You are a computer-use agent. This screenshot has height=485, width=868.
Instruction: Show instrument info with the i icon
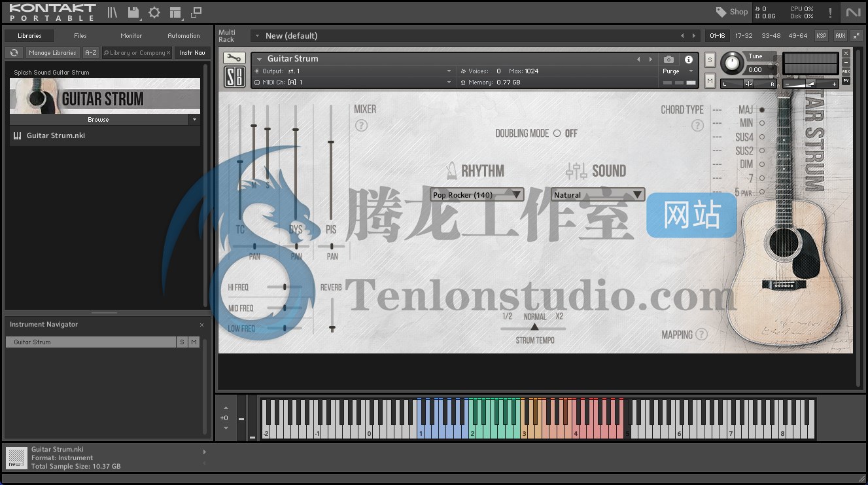pos(689,60)
